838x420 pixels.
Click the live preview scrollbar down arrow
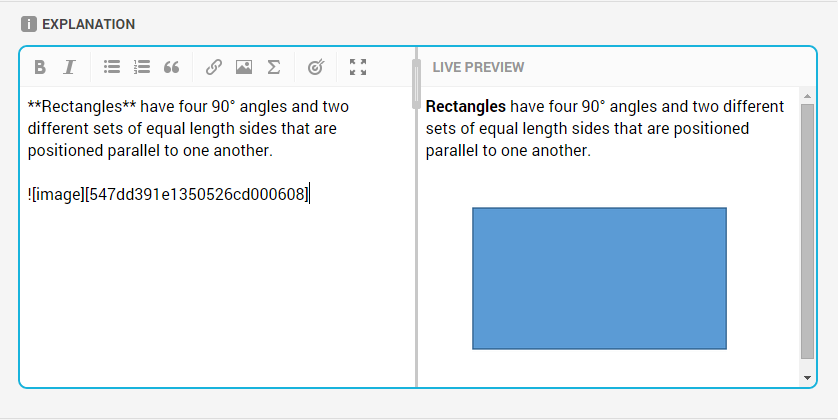(807, 378)
